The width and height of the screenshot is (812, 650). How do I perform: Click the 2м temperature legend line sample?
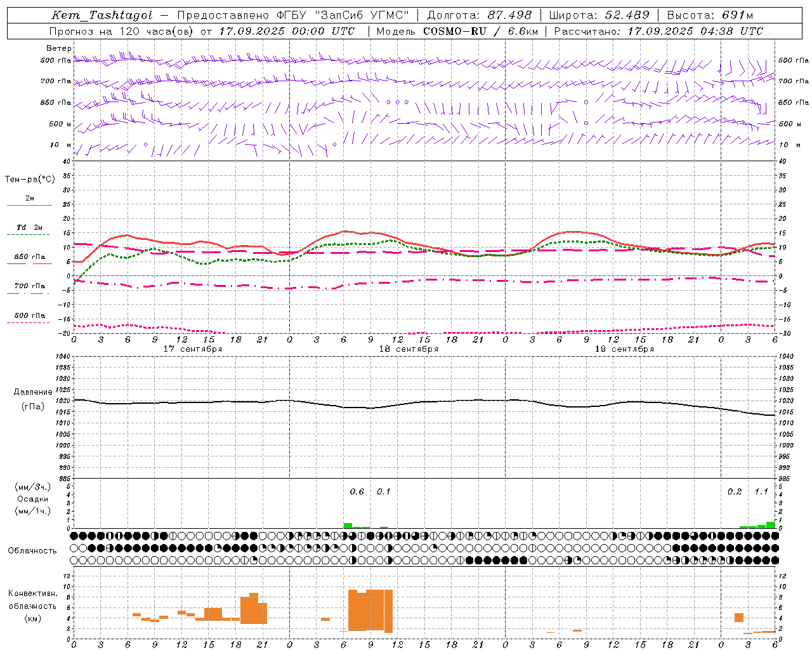coord(29,206)
